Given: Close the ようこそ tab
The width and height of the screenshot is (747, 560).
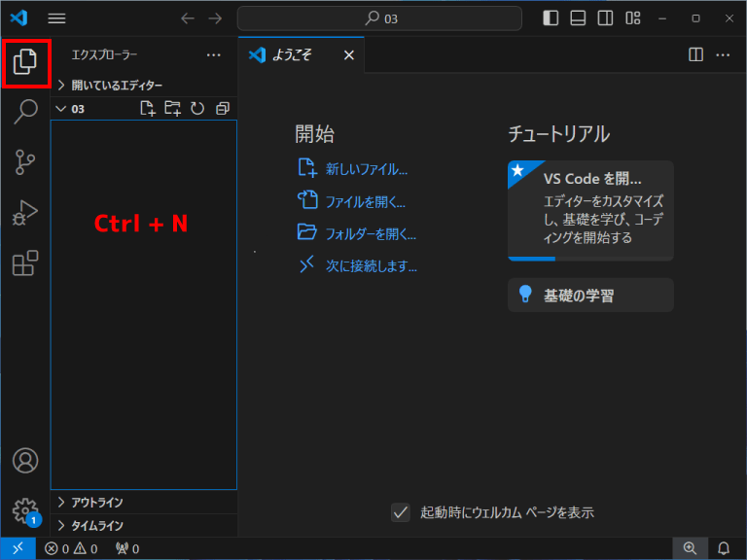Looking at the screenshot, I should [x=349, y=55].
